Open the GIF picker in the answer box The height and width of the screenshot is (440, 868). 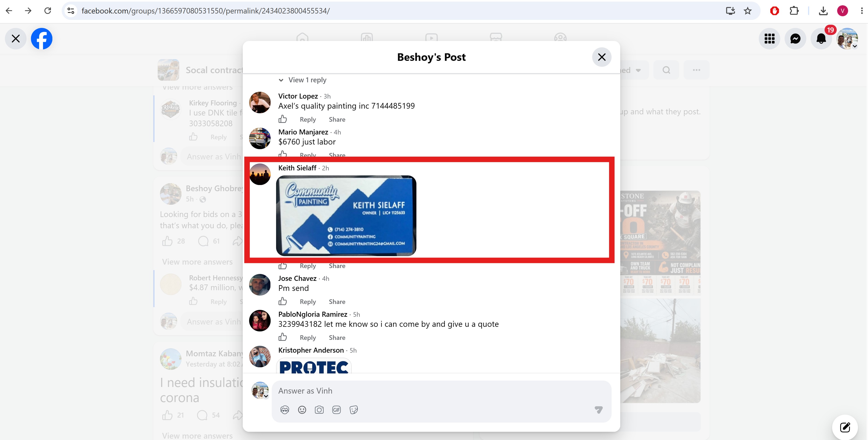pyautogui.click(x=336, y=410)
